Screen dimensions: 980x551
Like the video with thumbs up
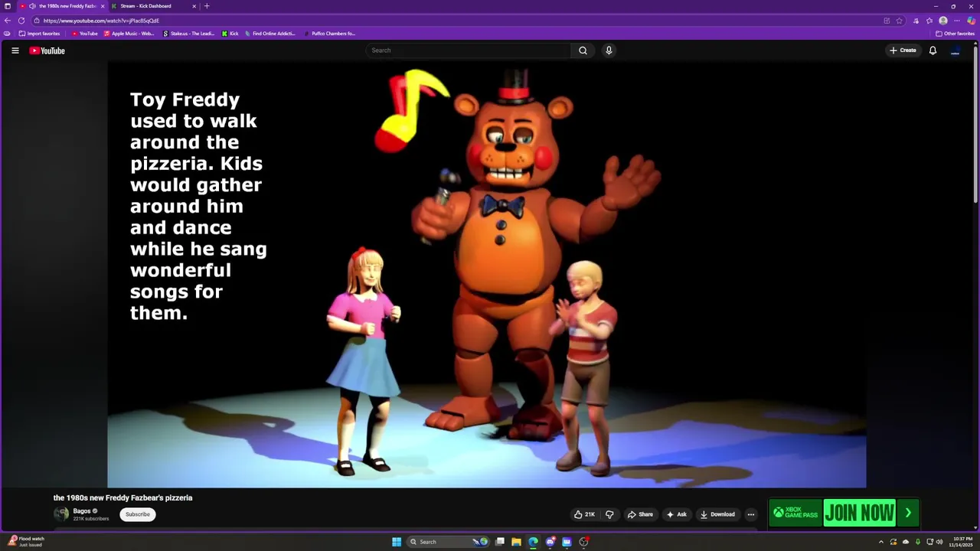(584, 514)
